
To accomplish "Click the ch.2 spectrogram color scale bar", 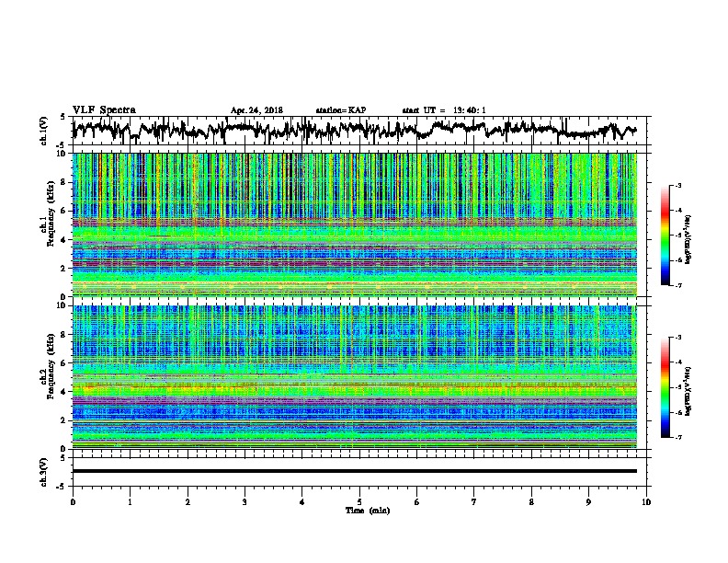I will 665,387.
